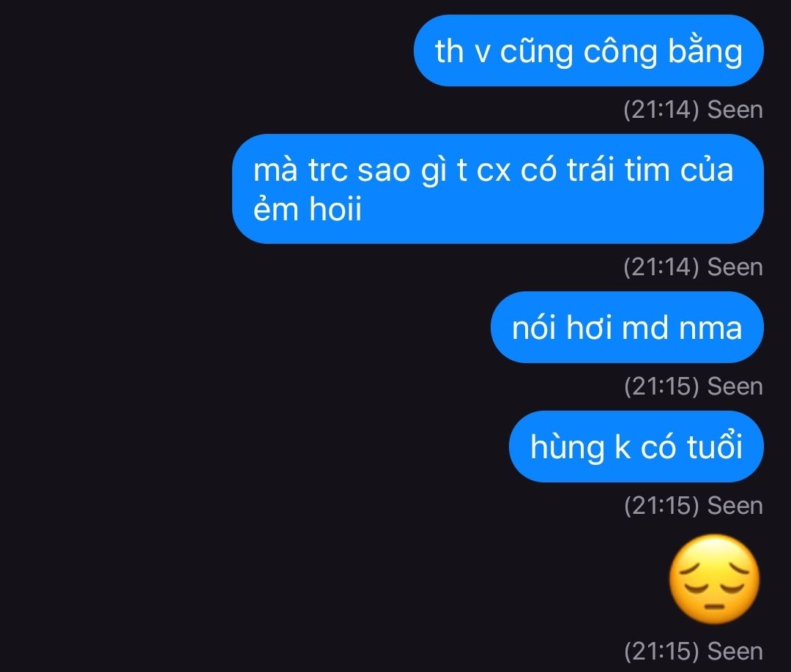Click the 21:14 timestamp under 'ẻm hoii' message

tap(661, 267)
